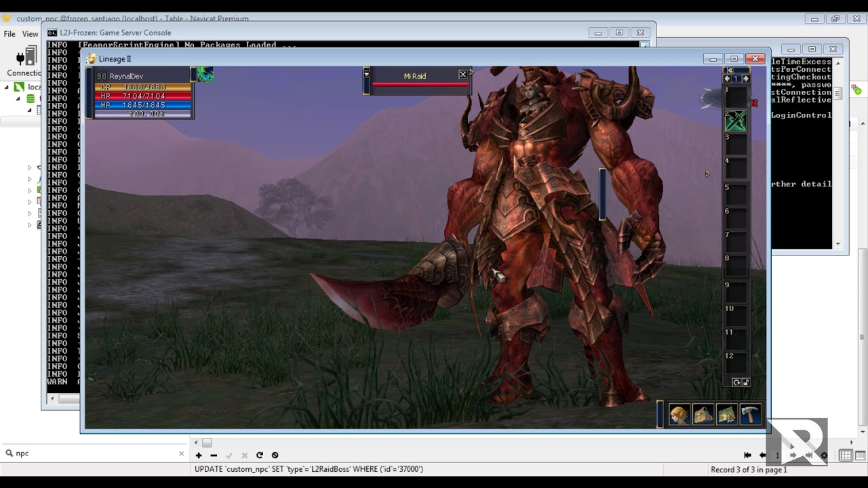The height and width of the screenshot is (488, 868).
Task: Click the Navicat Premium title bar icon
Action: pos(7,18)
